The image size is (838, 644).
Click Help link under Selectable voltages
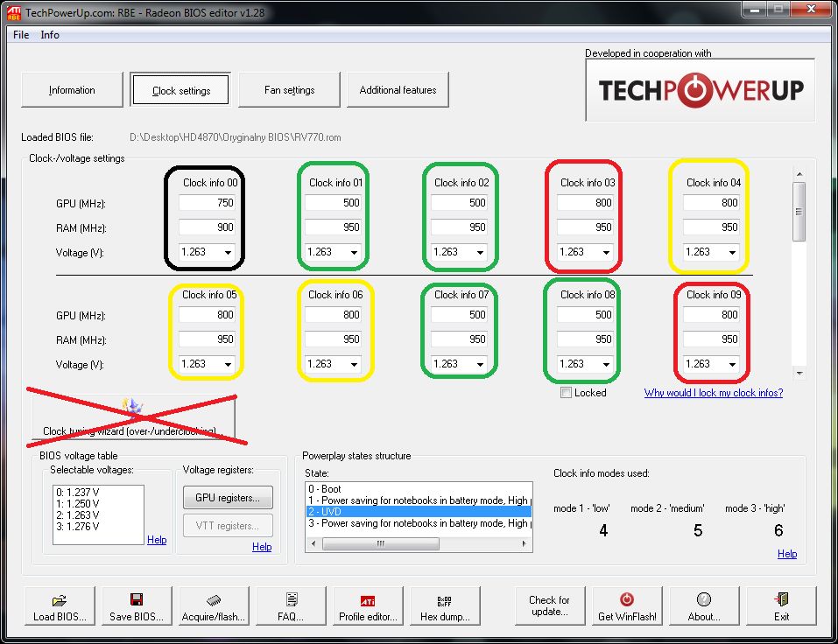157,539
